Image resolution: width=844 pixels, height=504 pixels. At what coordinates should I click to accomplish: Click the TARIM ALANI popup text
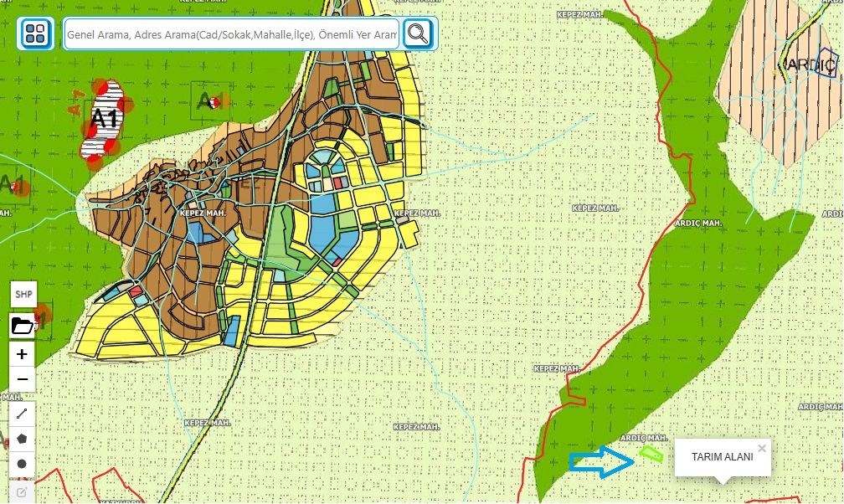[723, 456]
